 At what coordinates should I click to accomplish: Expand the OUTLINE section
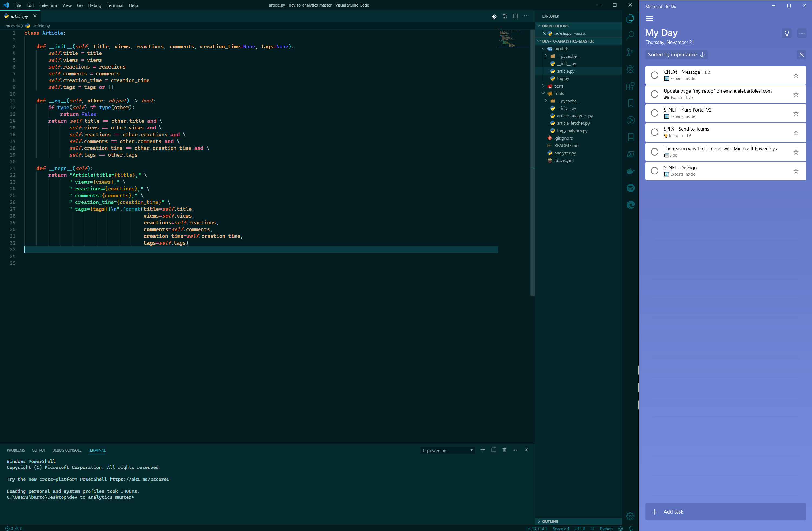pos(550,521)
